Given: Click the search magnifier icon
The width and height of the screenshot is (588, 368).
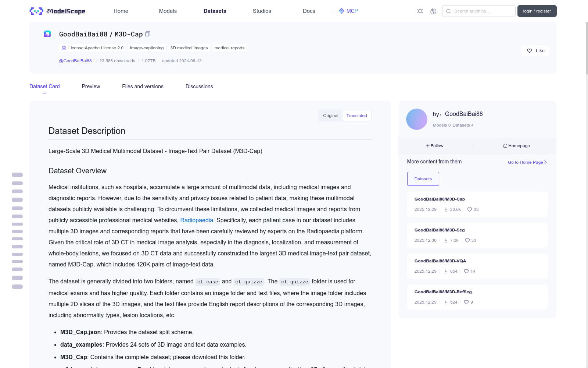Looking at the screenshot, I should click(448, 11).
